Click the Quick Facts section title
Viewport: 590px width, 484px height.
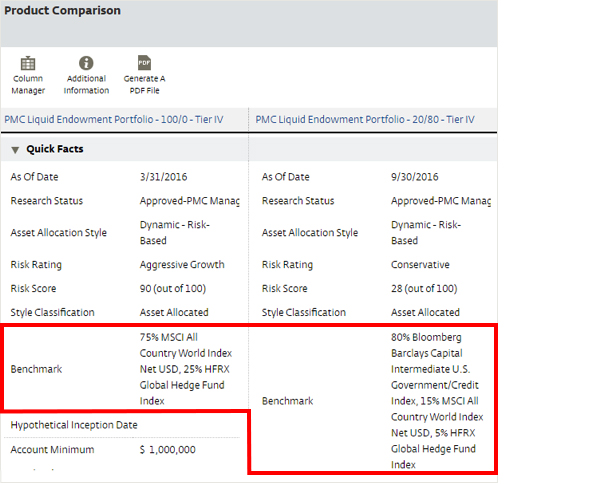tap(55, 149)
